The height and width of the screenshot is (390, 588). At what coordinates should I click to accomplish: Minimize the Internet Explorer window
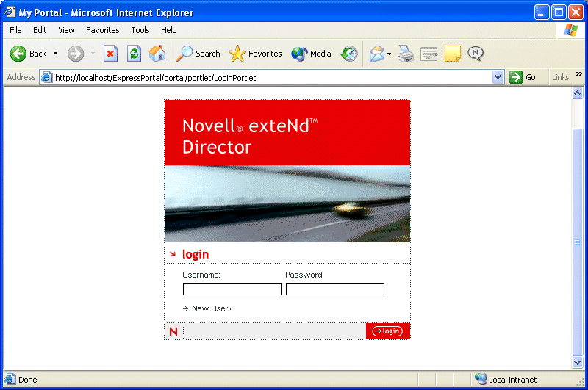[x=542, y=12]
